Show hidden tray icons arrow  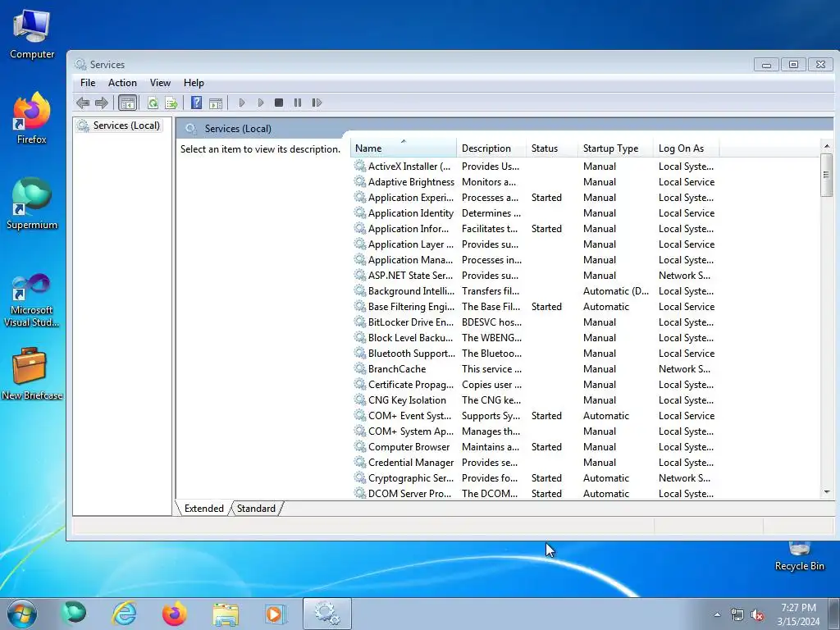tap(717, 615)
